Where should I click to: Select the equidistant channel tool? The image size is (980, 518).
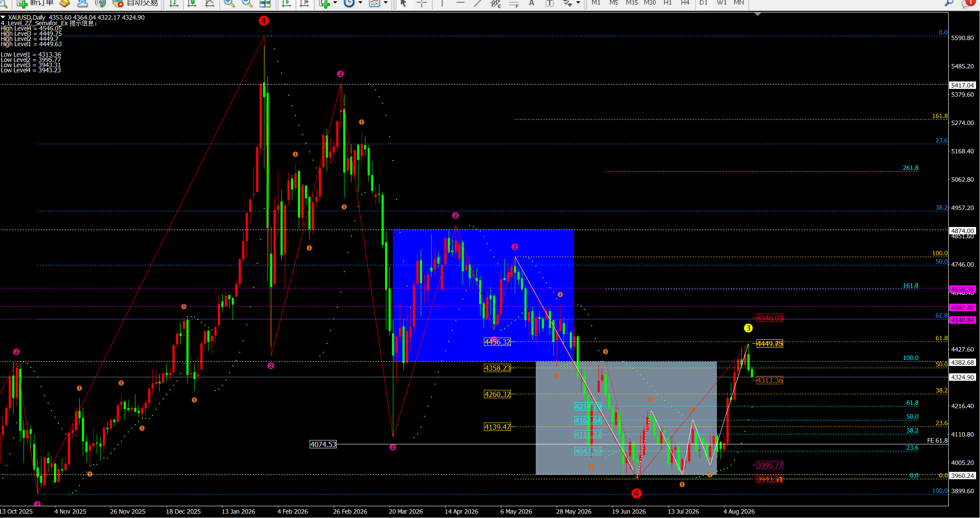[496, 3]
